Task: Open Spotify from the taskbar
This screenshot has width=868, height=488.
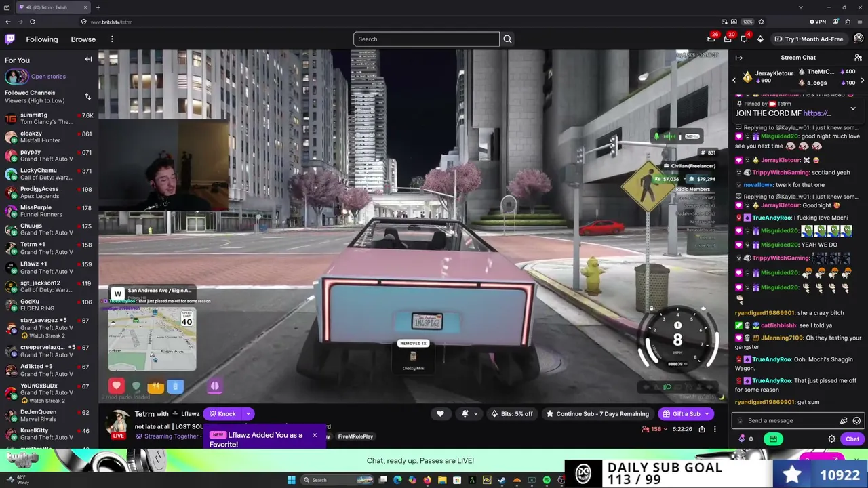Action: 547,480
